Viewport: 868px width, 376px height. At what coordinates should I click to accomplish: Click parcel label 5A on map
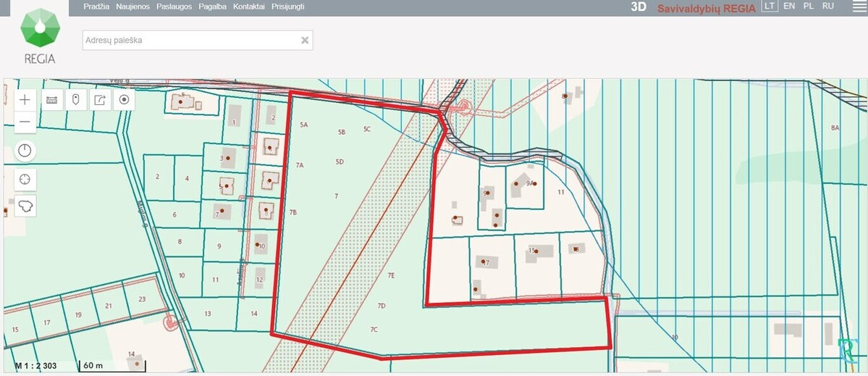tap(304, 125)
